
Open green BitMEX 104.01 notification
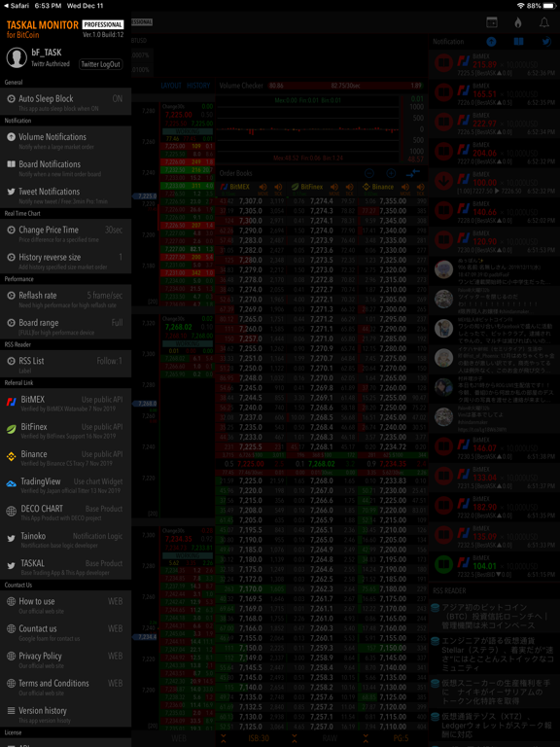point(494,565)
